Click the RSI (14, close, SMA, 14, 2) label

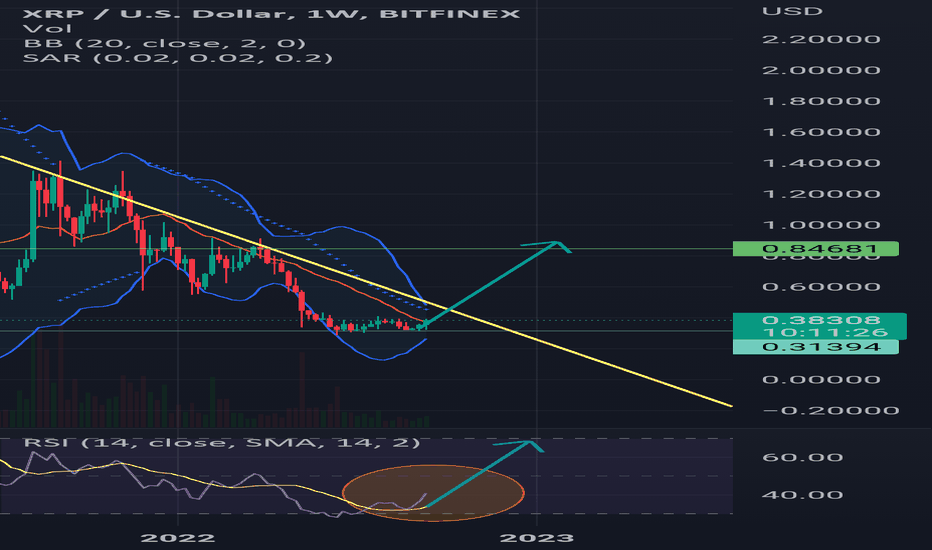pos(222,442)
